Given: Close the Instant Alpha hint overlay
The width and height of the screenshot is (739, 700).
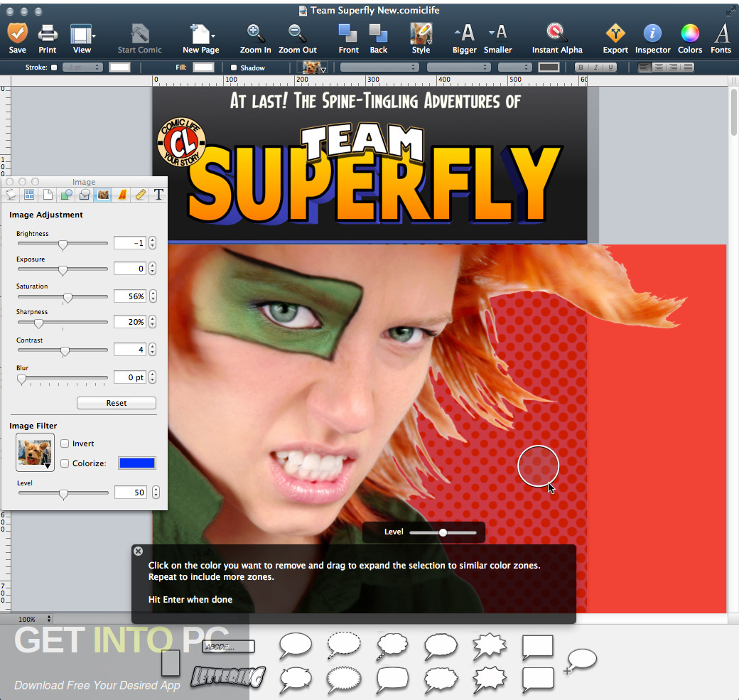Looking at the screenshot, I should 138,551.
